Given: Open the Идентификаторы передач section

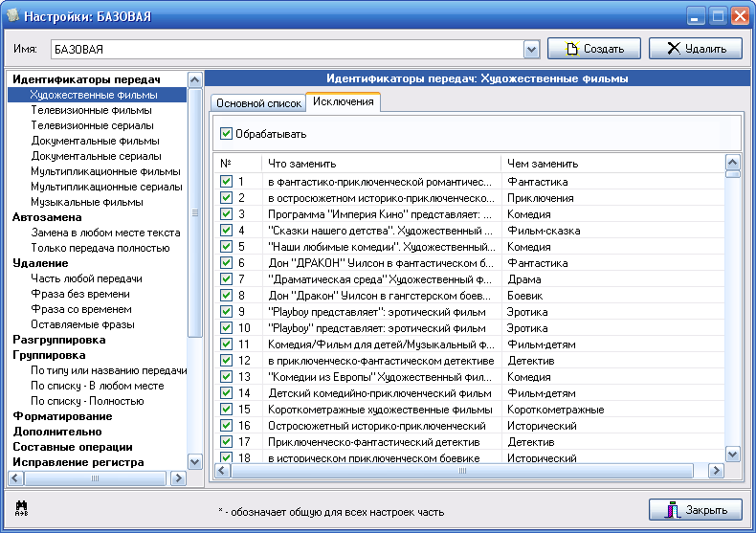Looking at the screenshot, I should click(86, 79).
